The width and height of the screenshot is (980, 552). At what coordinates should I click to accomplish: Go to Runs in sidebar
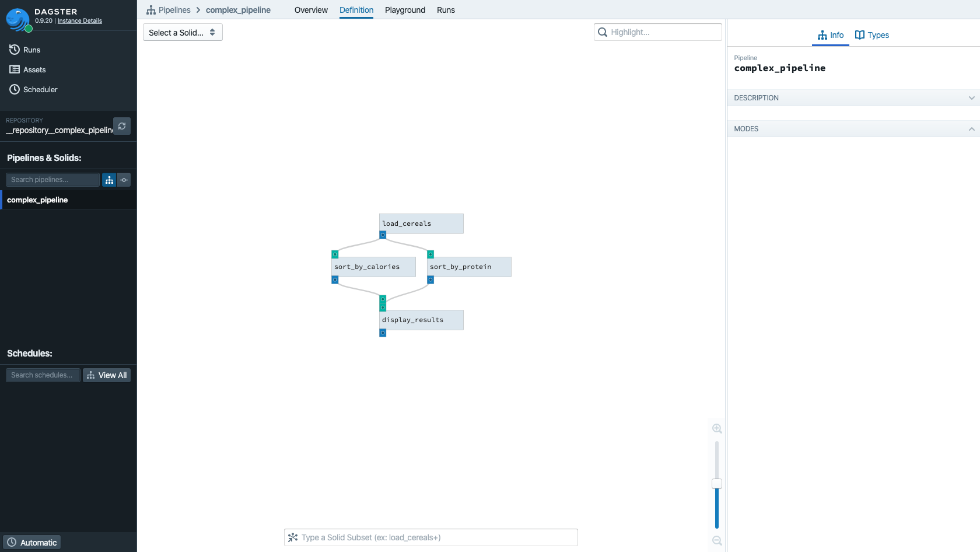pyautogui.click(x=25, y=50)
